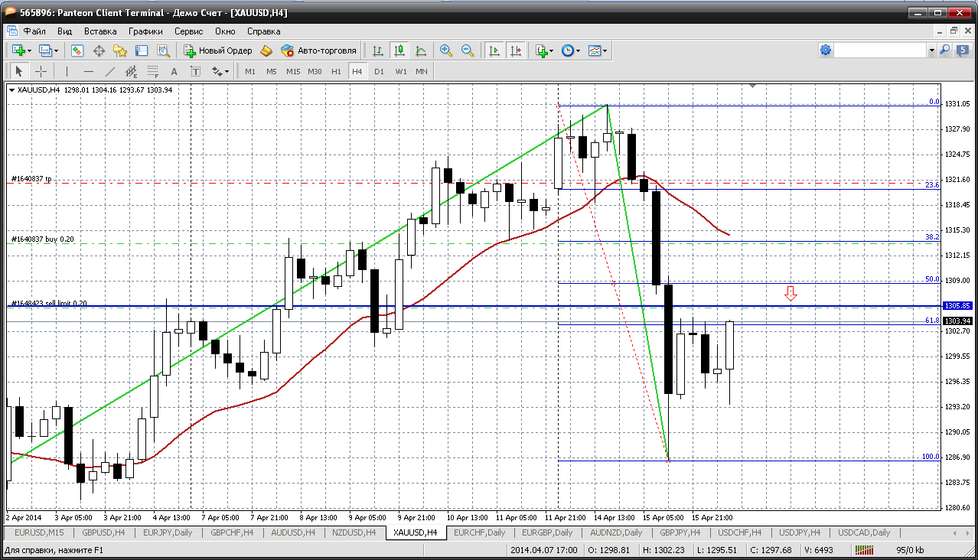Open the community chat icon

coord(961,50)
